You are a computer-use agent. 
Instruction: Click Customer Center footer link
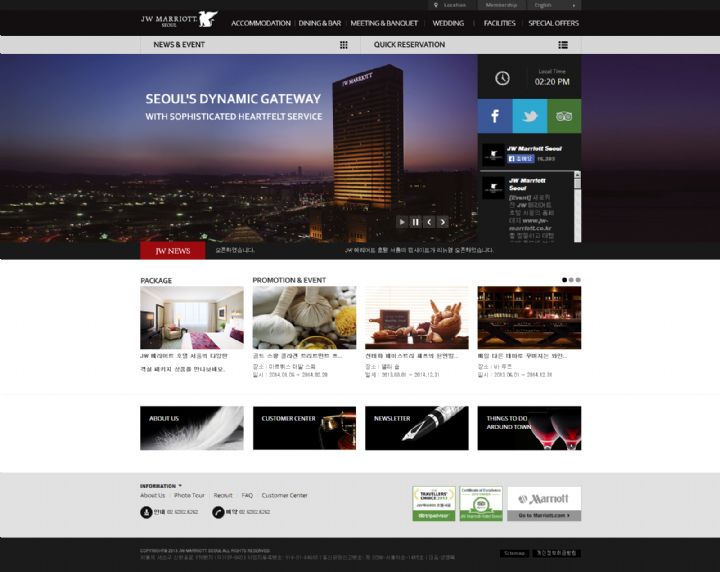(x=285, y=495)
